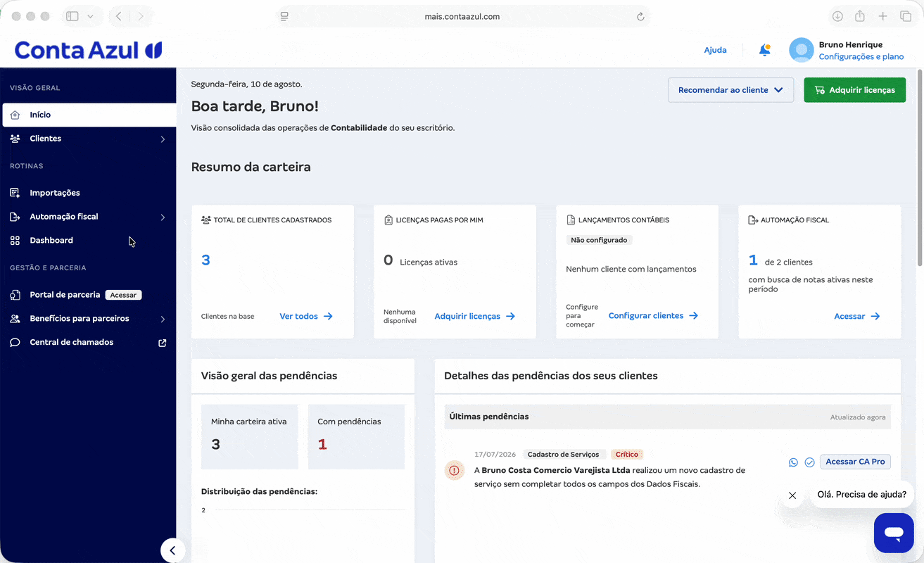The height and width of the screenshot is (563, 924).
Task: Open external link icon for Central de chamados
Action: click(163, 343)
